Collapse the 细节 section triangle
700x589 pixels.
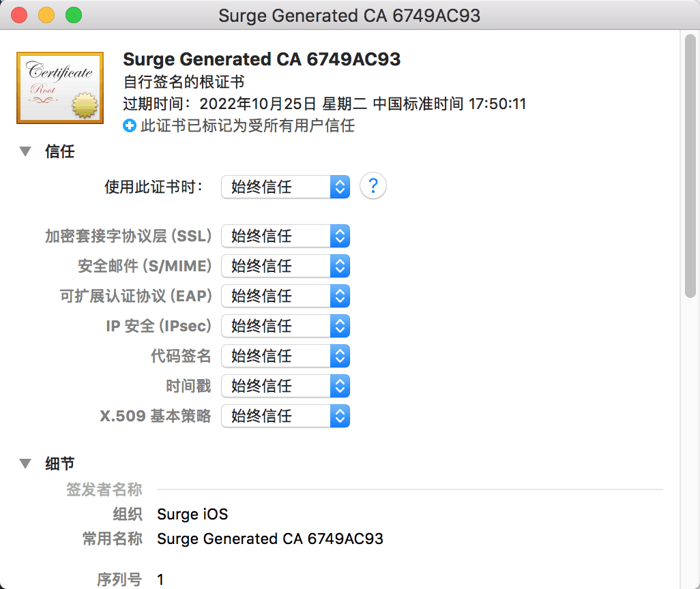[25, 464]
